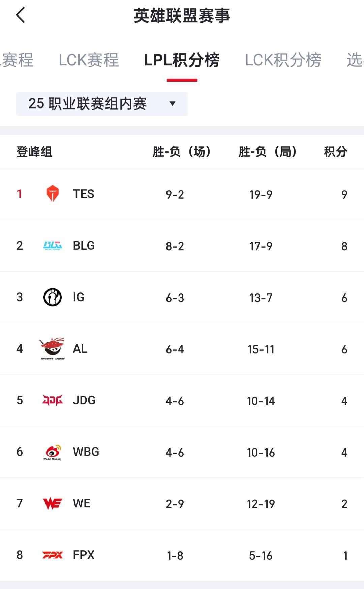
Task: Tap the TES team name
Action: click(x=84, y=194)
